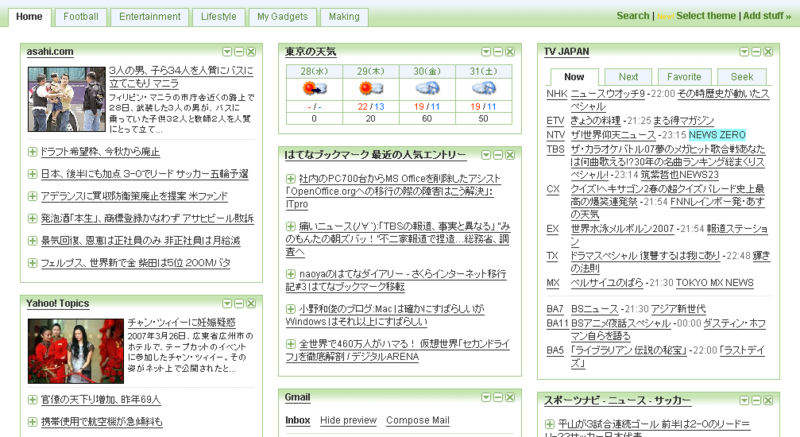Click the 28(水) weather forecast icon

(314, 88)
